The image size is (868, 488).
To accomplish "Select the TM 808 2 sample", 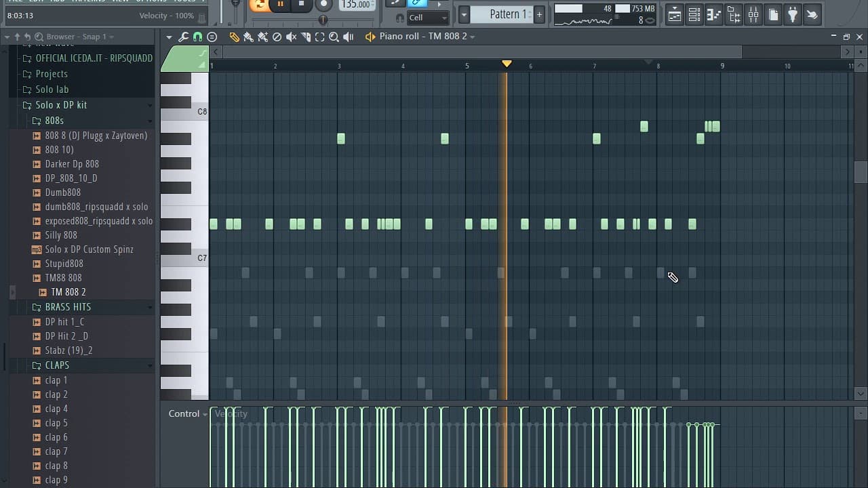I will [x=68, y=292].
